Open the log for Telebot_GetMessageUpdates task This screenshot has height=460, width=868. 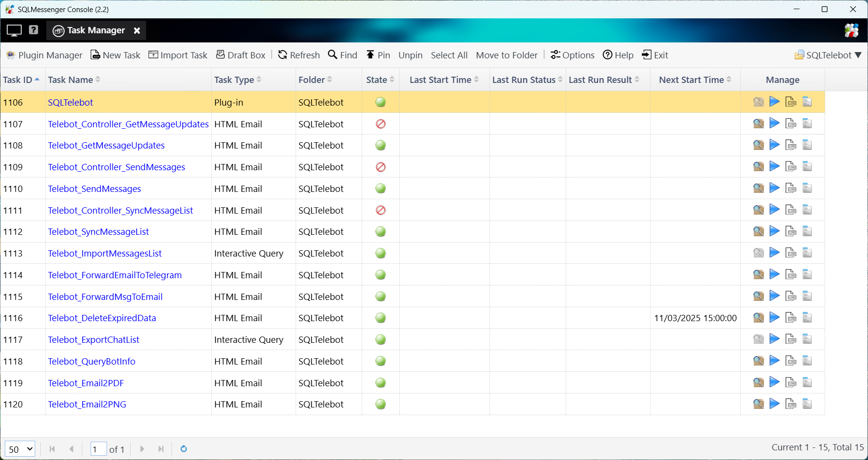(791, 145)
